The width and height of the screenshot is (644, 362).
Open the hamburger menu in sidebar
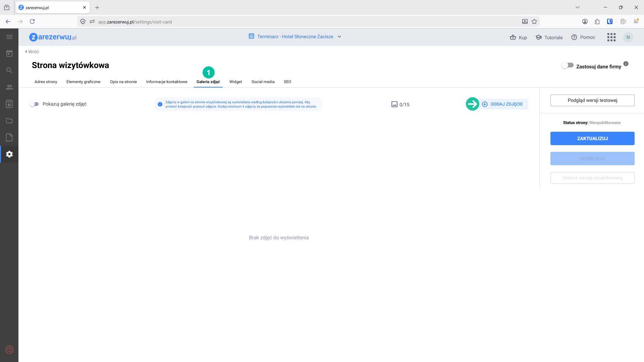(9, 37)
